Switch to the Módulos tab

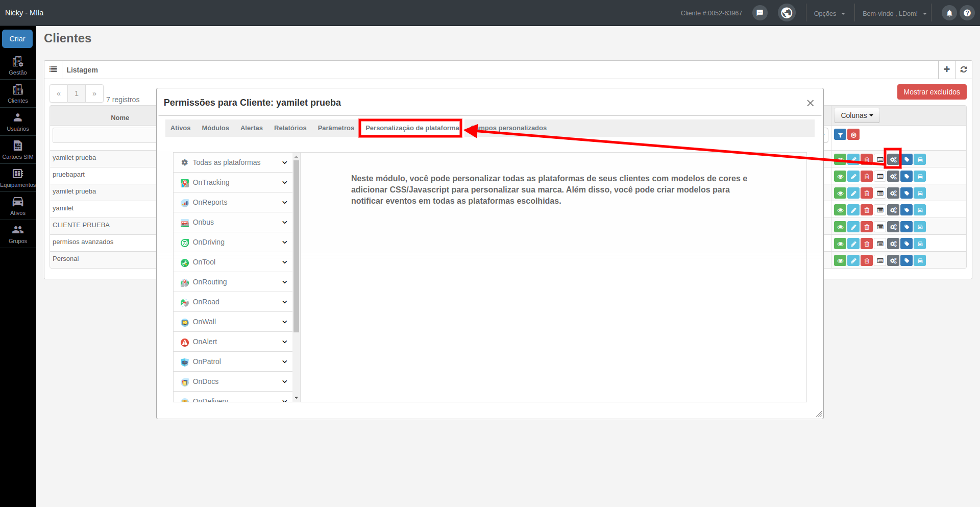click(215, 128)
